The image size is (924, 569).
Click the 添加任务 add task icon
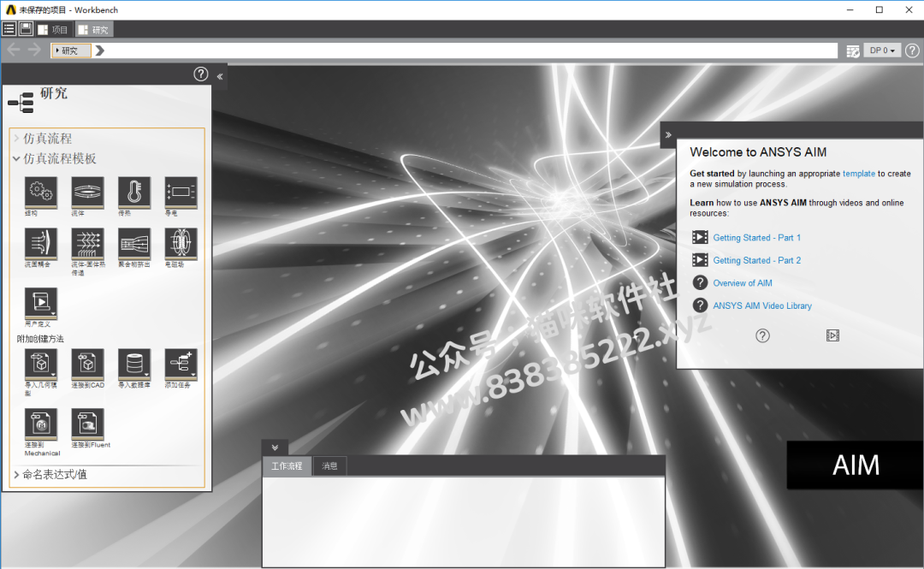(x=181, y=364)
